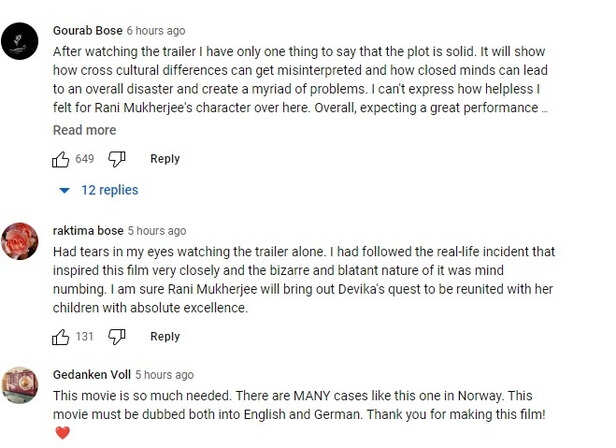Click raktima bose's 5 hours ago timestamp
The height and width of the screenshot is (448, 616).
click(157, 231)
